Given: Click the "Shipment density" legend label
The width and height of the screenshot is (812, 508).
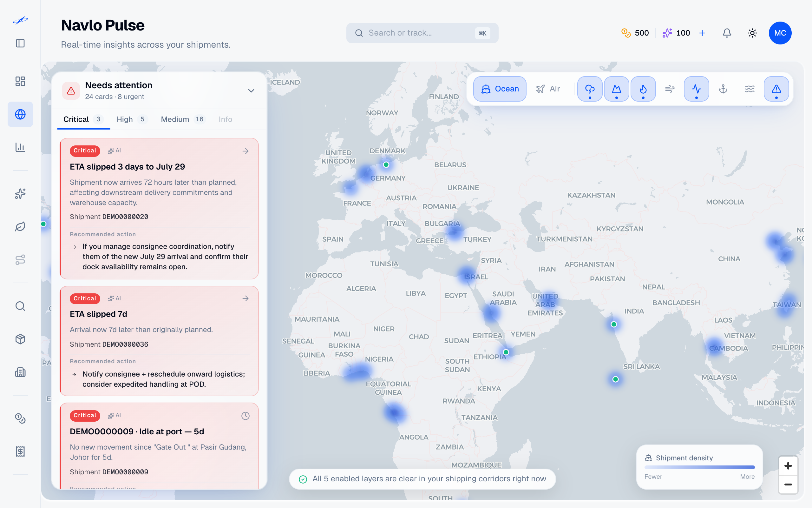Looking at the screenshot, I should pyautogui.click(x=684, y=458).
